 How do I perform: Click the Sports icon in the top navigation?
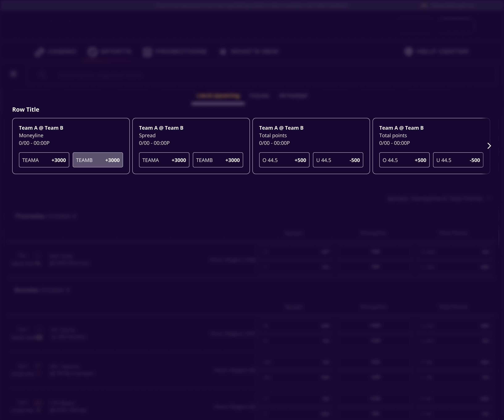coord(92,52)
